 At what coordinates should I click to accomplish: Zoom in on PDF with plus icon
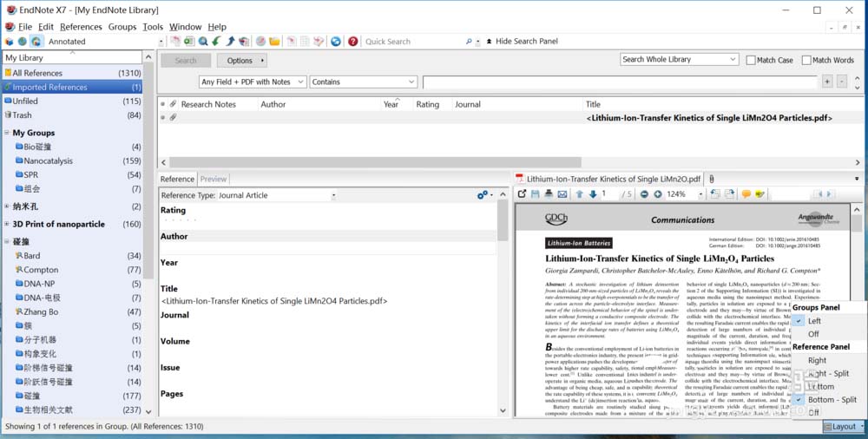coord(657,194)
